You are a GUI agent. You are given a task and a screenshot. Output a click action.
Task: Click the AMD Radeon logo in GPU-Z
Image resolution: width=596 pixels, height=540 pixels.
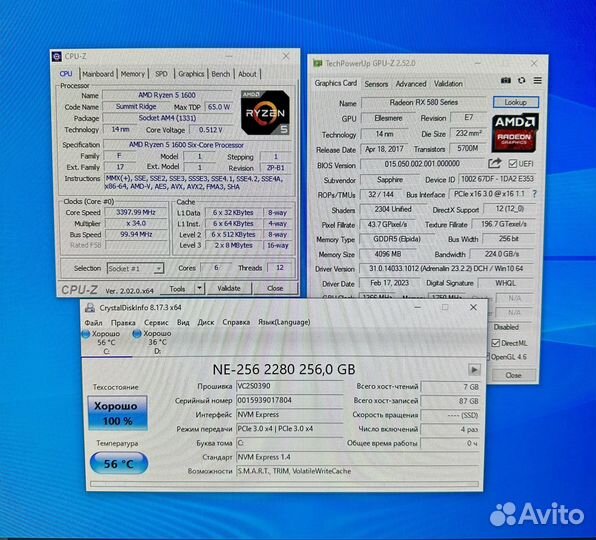[x=515, y=133]
